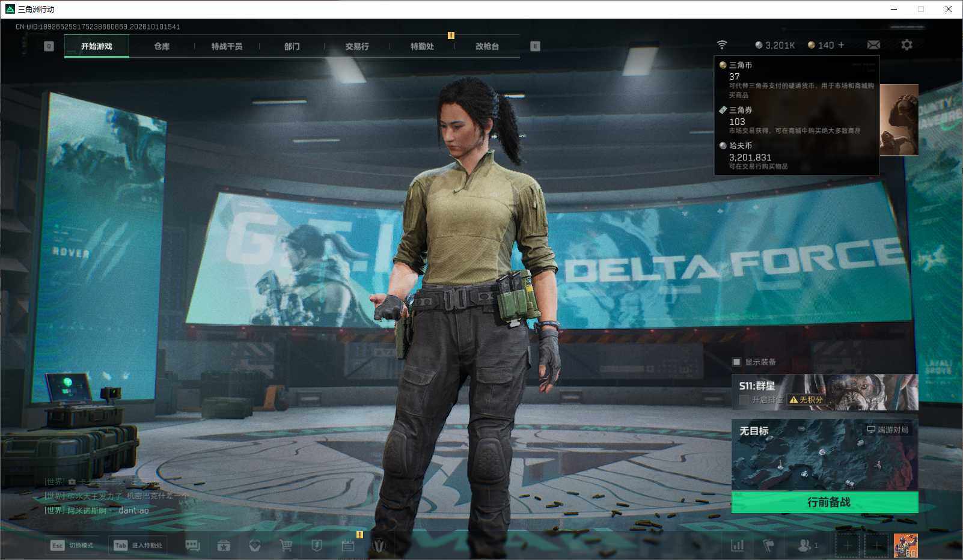Open the 特战干员 tab
This screenshot has width=963, height=560.
point(227,46)
